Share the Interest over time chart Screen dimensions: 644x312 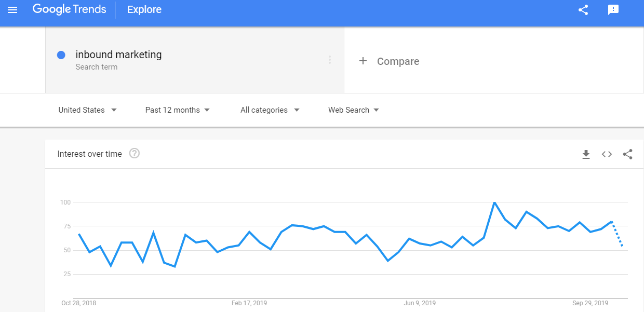click(x=627, y=154)
